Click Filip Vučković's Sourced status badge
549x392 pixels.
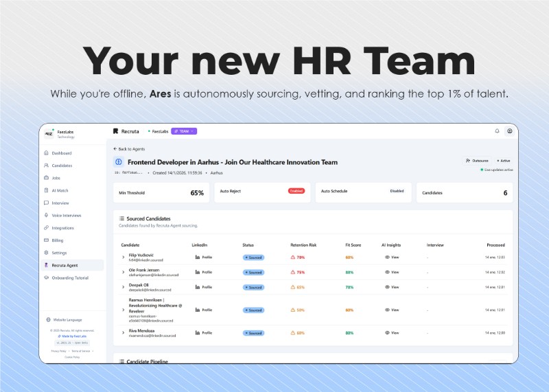point(253,257)
